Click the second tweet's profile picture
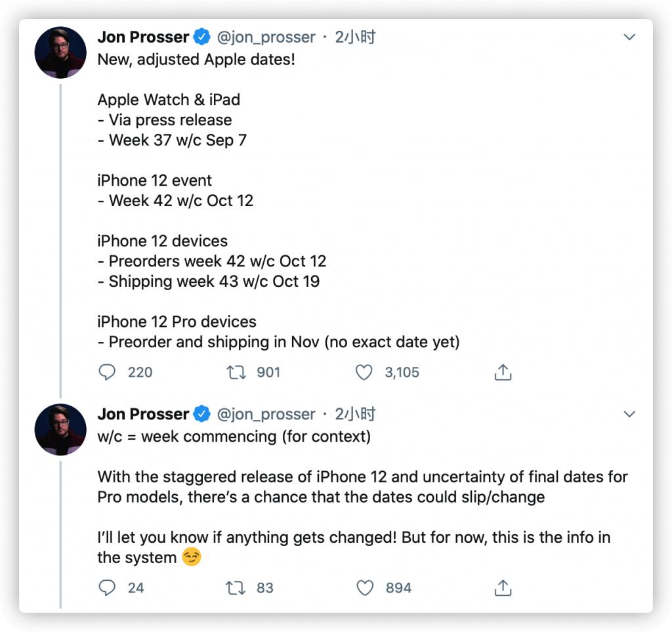This screenshot has width=672, height=632. click(x=60, y=429)
